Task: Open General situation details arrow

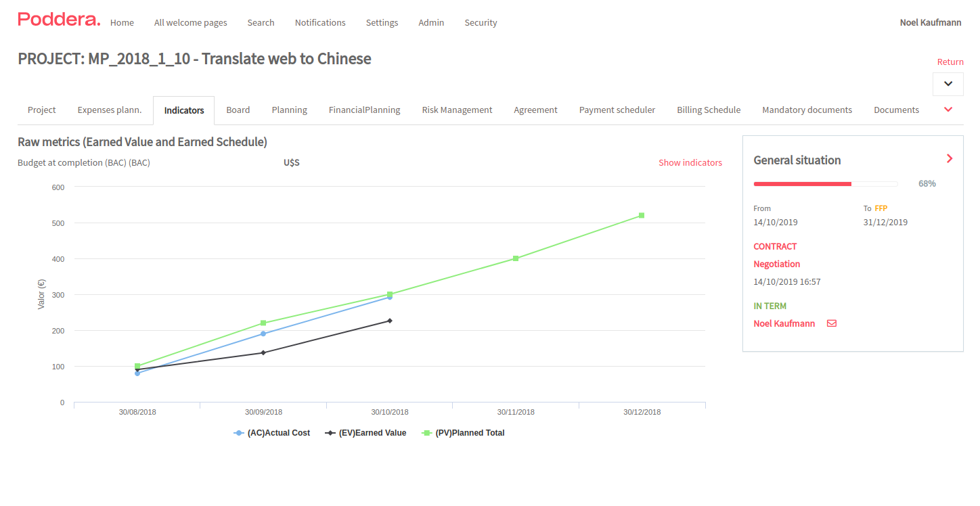Action: click(949, 159)
